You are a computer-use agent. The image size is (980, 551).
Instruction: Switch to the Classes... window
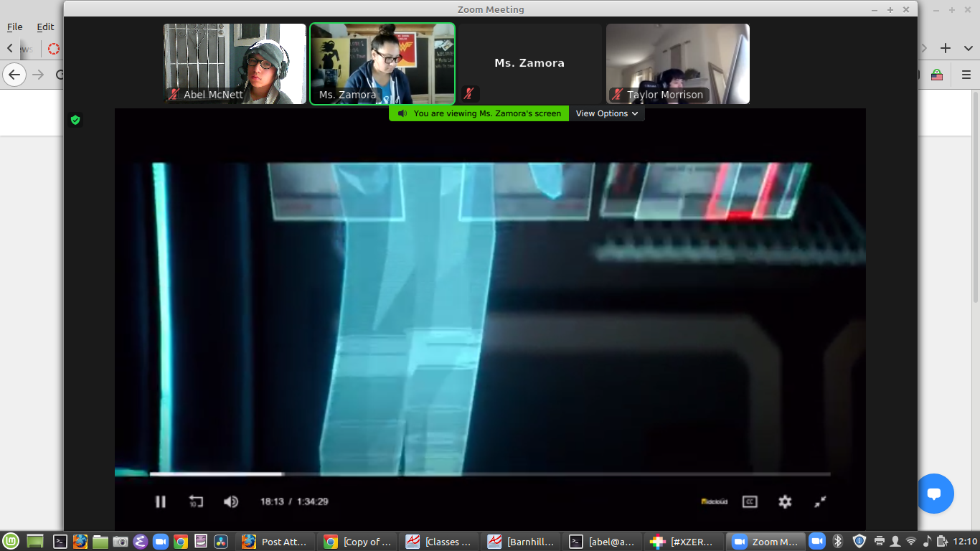pos(439,542)
